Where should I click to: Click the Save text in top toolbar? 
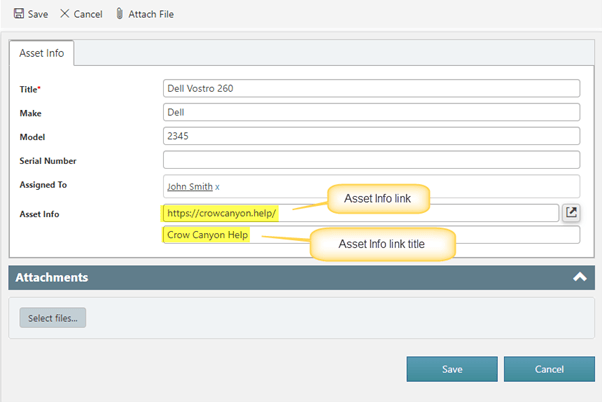point(38,14)
